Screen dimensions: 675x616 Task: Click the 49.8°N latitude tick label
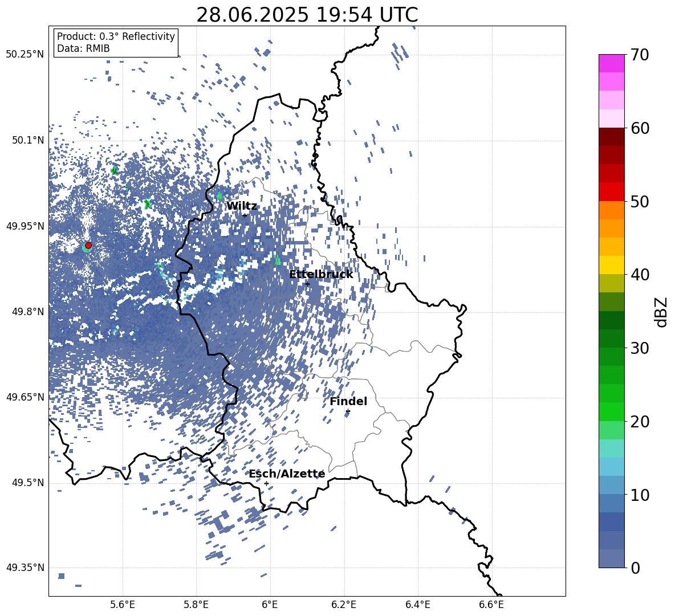[29, 312]
